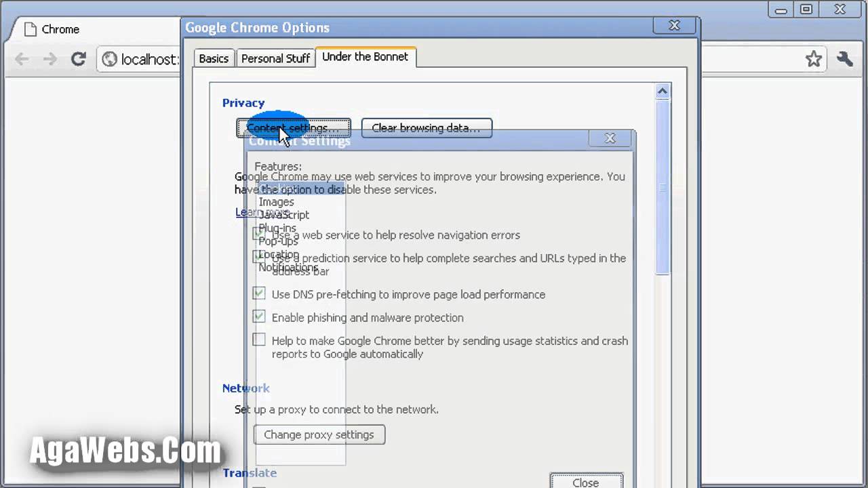Close the Content Settings dialog
Viewport: 868px width, 488px height.
pos(610,138)
